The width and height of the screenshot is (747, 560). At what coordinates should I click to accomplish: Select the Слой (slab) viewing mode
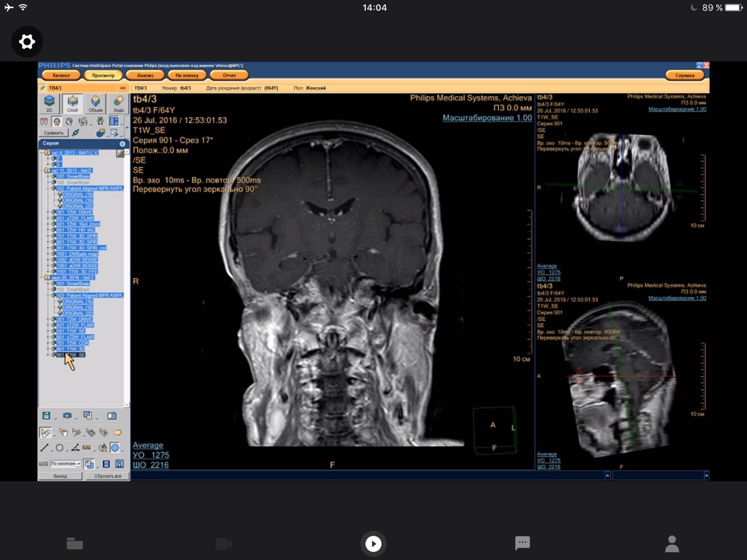[72, 104]
